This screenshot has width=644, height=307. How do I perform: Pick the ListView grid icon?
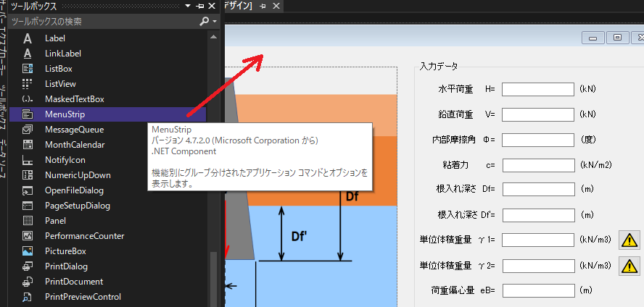point(28,84)
